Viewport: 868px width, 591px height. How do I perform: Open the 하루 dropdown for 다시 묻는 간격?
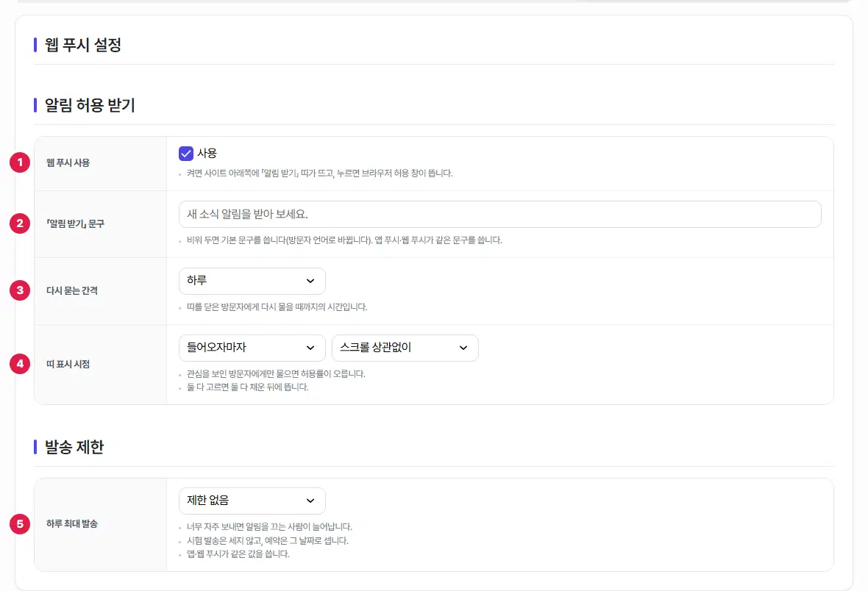(x=252, y=281)
